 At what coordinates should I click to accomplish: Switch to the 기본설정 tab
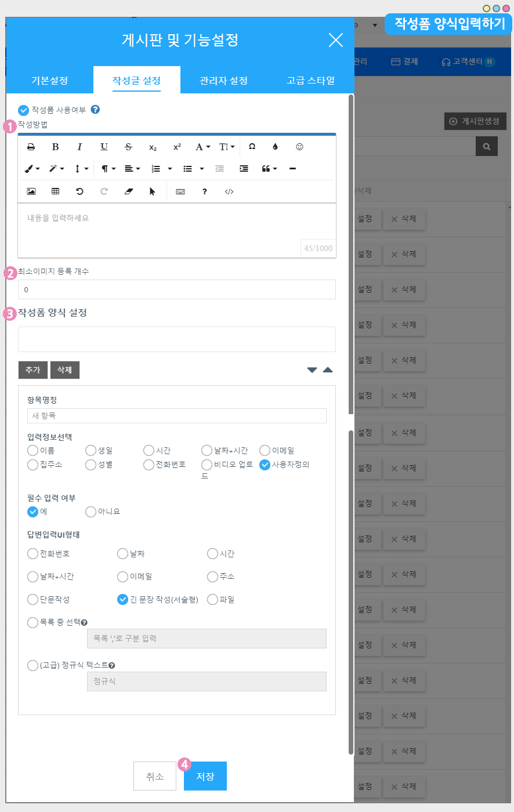pyautogui.click(x=49, y=81)
